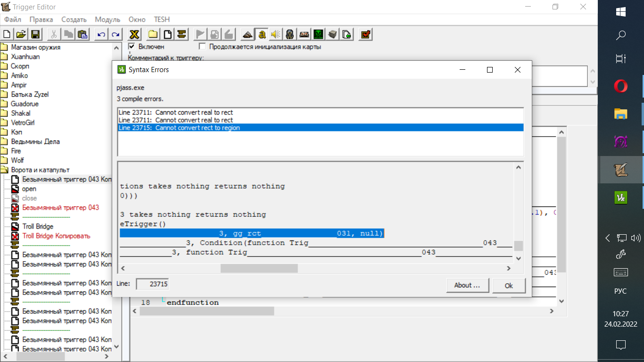644x362 pixels.
Task: Toggle the 'Включен' checkbox
Action: (x=132, y=47)
